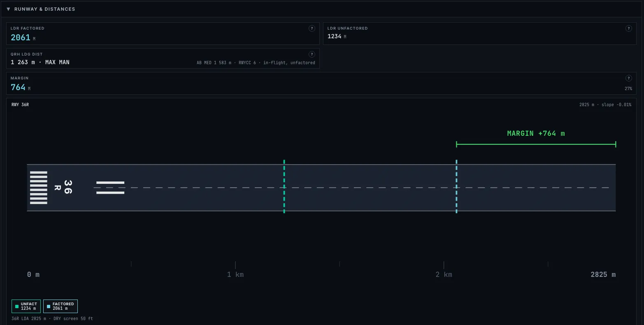Click the '2 km' axis label

(x=444, y=274)
